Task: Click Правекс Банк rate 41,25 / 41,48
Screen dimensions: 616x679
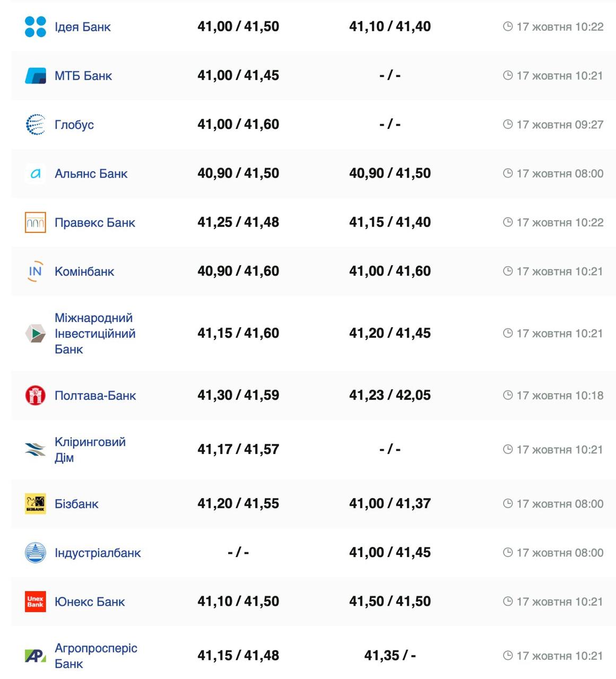Action: pyautogui.click(x=238, y=222)
